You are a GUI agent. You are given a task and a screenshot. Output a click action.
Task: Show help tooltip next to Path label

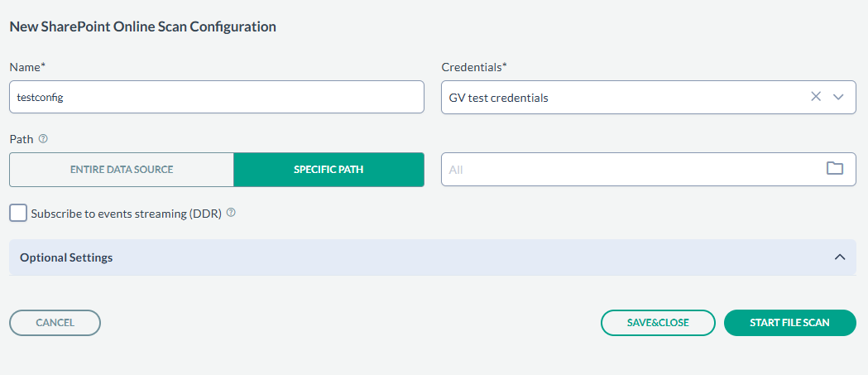click(x=43, y=139)
